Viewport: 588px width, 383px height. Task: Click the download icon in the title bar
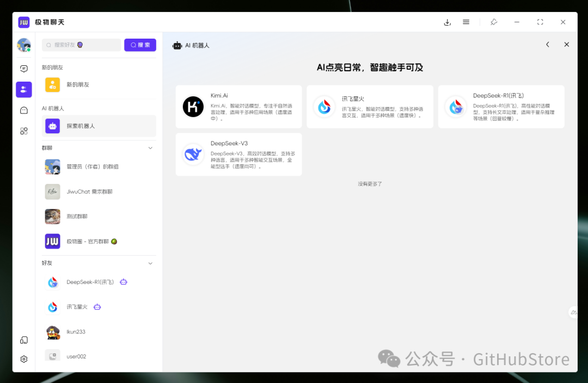point(447,22)
